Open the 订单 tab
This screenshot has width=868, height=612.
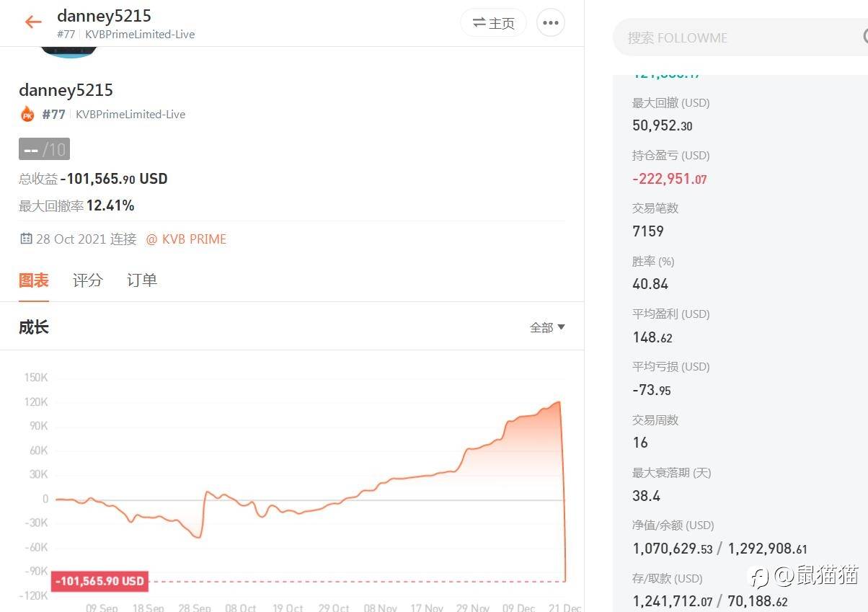tap(141, 280)
